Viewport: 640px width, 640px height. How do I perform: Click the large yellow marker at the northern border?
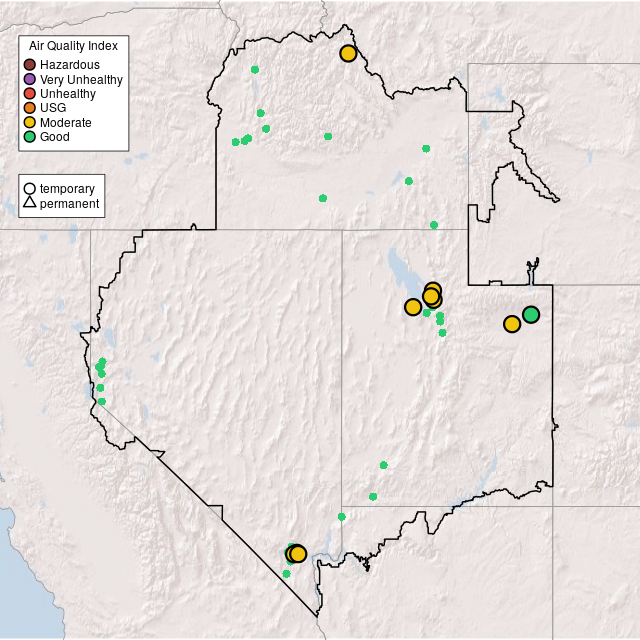(x=348, y=53)
